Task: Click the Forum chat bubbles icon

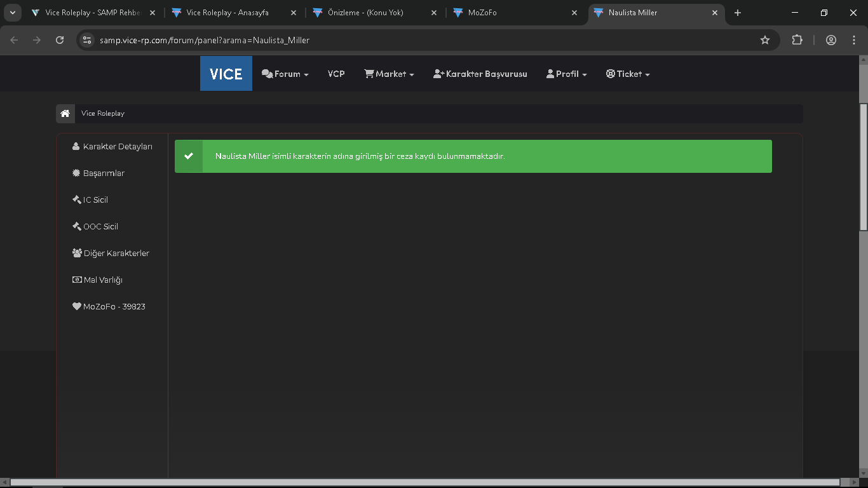Action: tap(267, 74)
